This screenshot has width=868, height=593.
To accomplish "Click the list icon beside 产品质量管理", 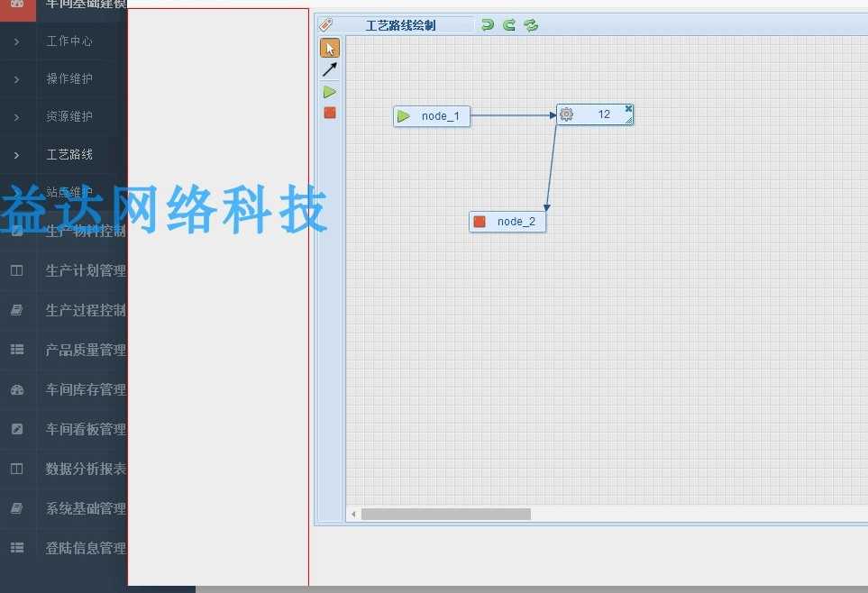I will [16, 350].
